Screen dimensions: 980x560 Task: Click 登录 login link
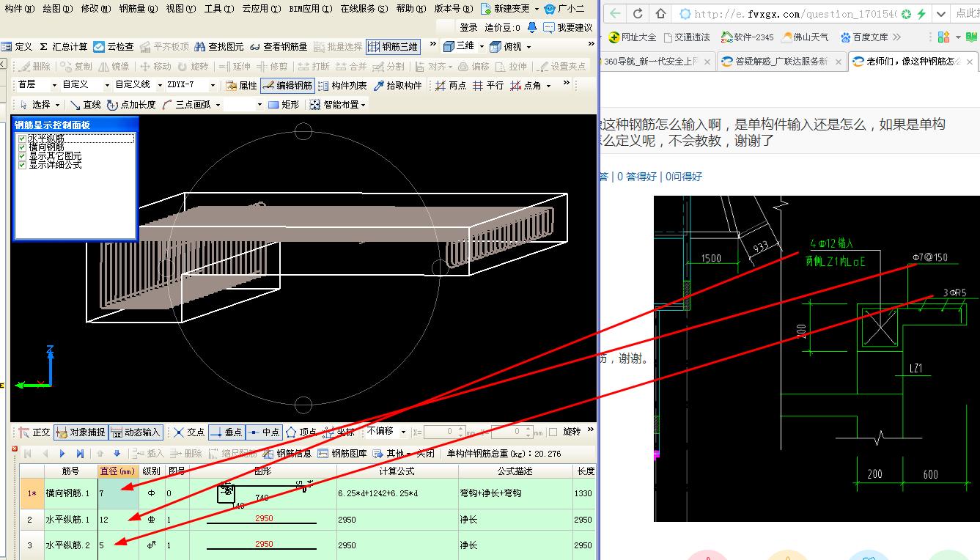coord(469,28)
